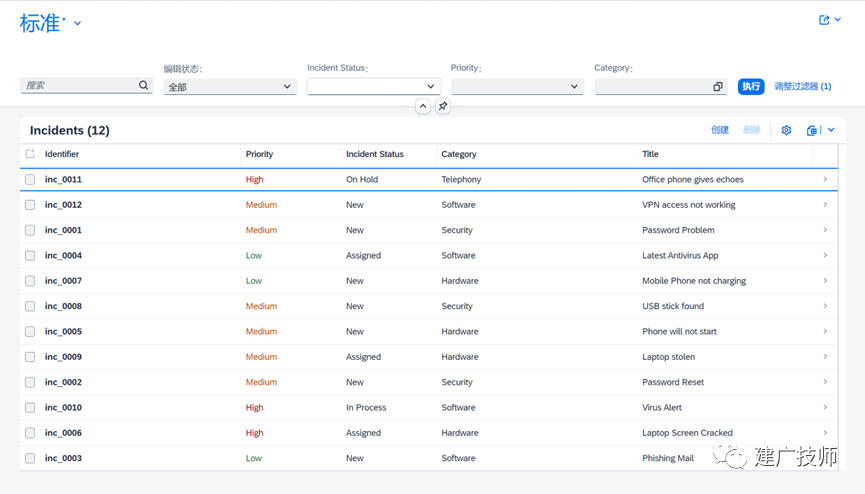Open details arrow for inc_0011 row
This screenshot has height=494, width=865.
tap(825, 179)
